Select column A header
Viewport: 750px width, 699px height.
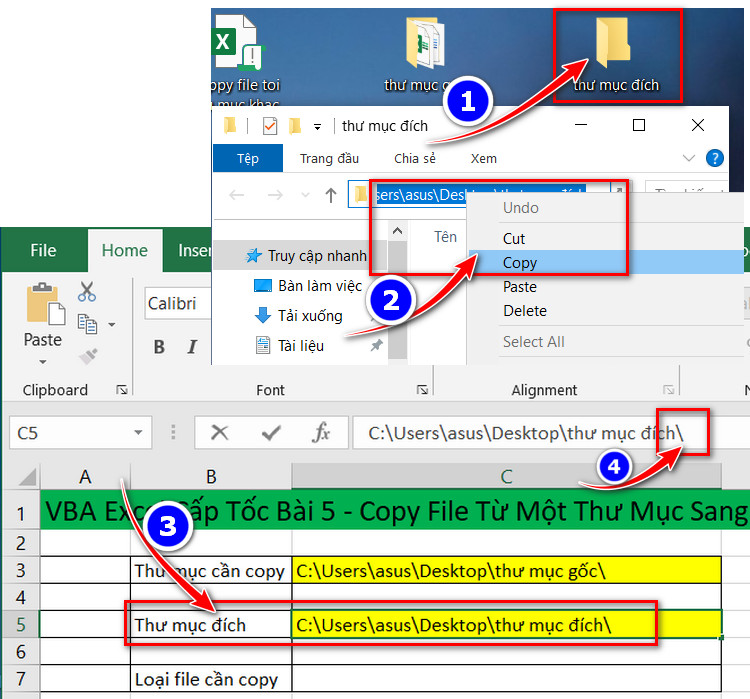click(x=85, y=477)
